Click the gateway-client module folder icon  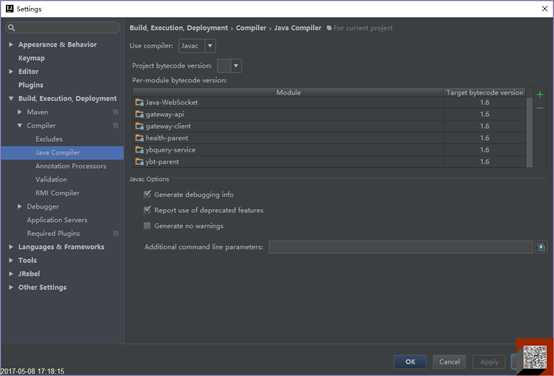coord(140,126)
